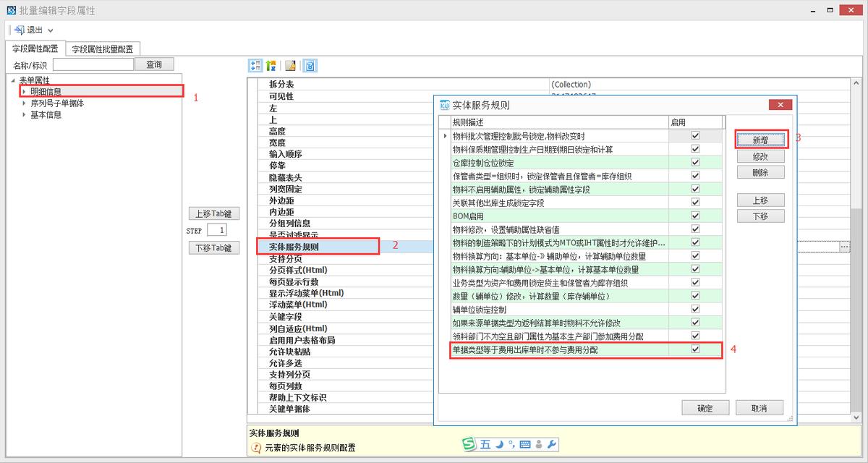The width and height of the screenshot is (868, 463).
Task: Expand the 基本信息 tree node
Action: 25,114
